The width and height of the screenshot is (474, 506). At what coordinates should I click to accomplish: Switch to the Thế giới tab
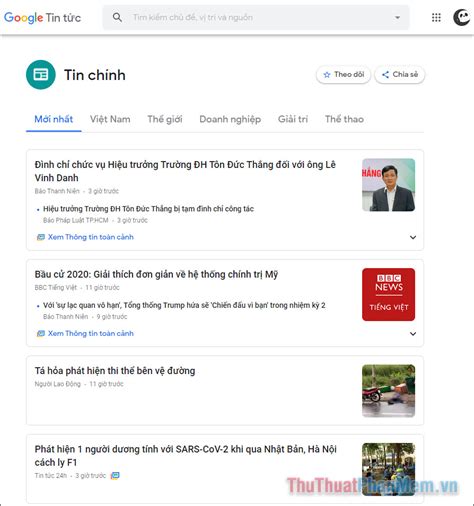pyautogui.click(x=165, y=119)
